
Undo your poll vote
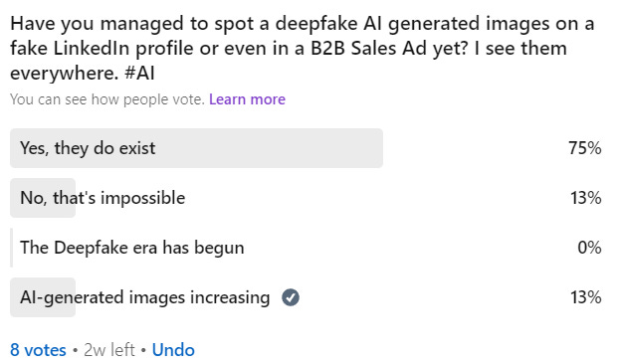[173, 350]
